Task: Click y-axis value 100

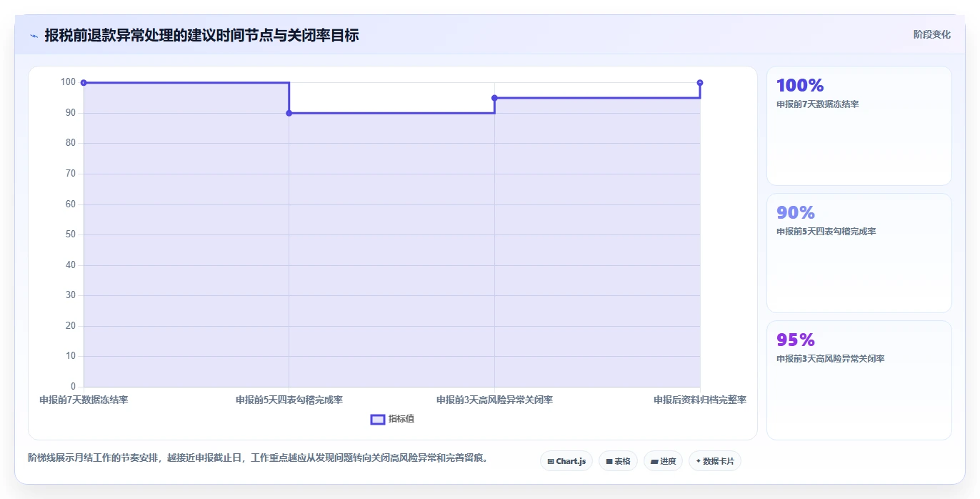Action: pos(68,82)
